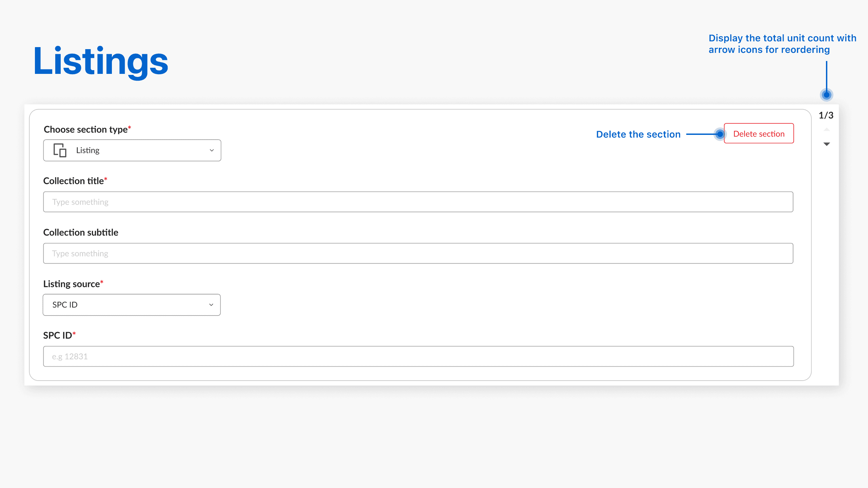This screenshot has height=488, width=868.
Task: Open the Listing source chevron arrow
Action: coord(211,305)
